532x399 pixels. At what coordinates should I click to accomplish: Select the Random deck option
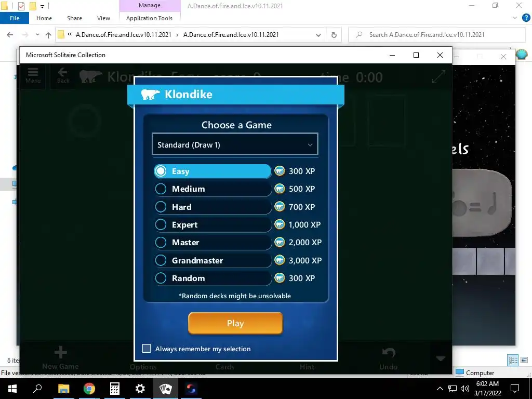(212, 278)
